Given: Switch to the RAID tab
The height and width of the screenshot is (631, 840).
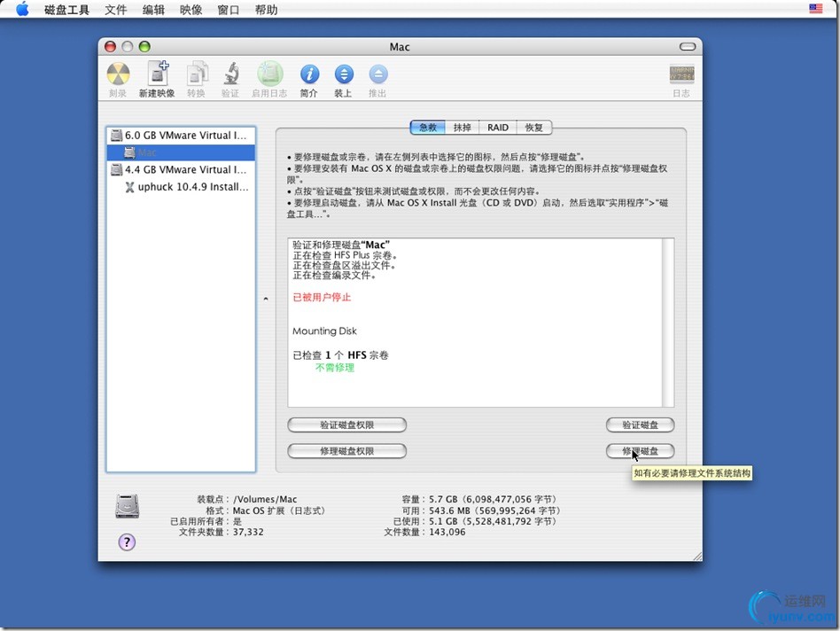Looking at the screenshot, I should (x=498, y=128).
